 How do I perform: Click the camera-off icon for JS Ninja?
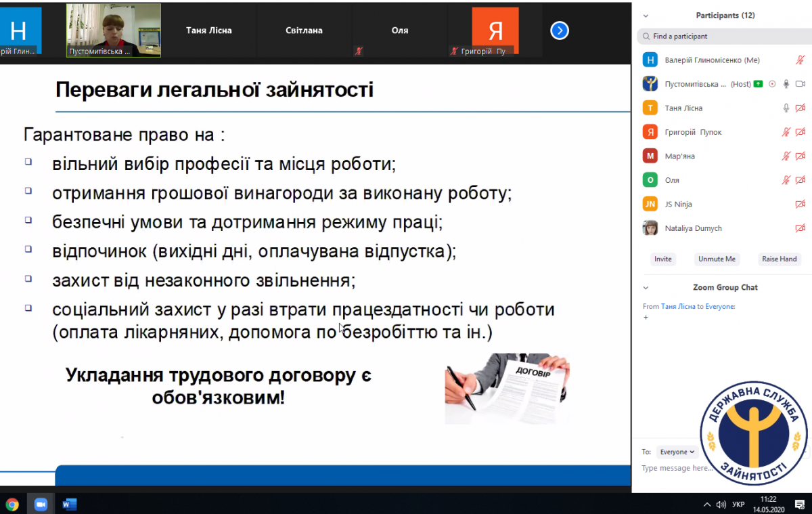tap(800, 205)
